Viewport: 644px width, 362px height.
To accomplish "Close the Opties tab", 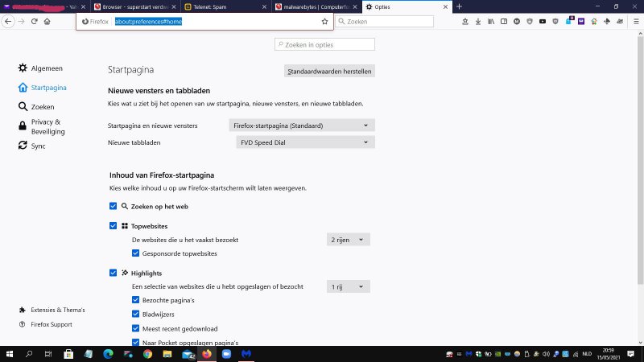I will click(445, 6).
